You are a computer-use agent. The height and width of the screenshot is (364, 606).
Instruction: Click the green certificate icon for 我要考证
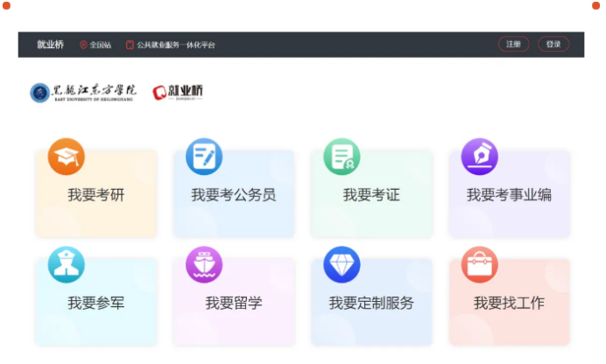342,157
